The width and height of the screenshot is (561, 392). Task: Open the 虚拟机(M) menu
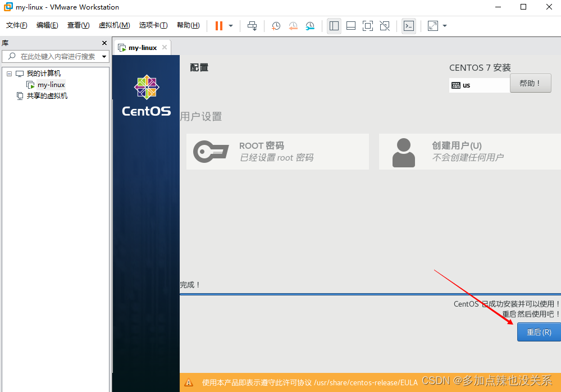114,25
